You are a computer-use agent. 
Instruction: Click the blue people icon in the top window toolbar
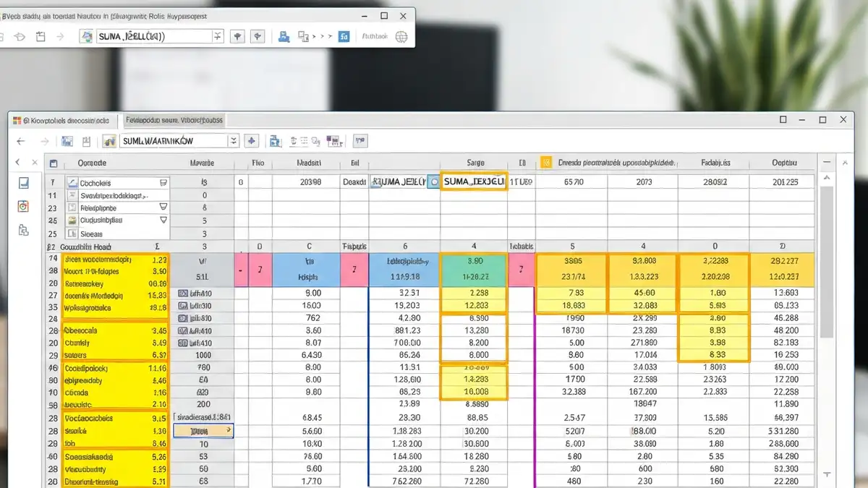tap(284, 36)
